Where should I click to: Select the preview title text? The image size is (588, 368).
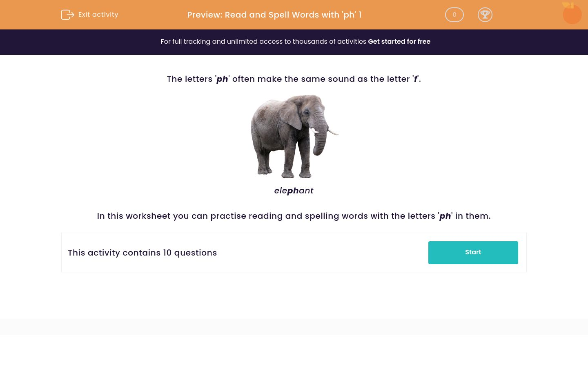pyautogui.click(x=274, y=15)
